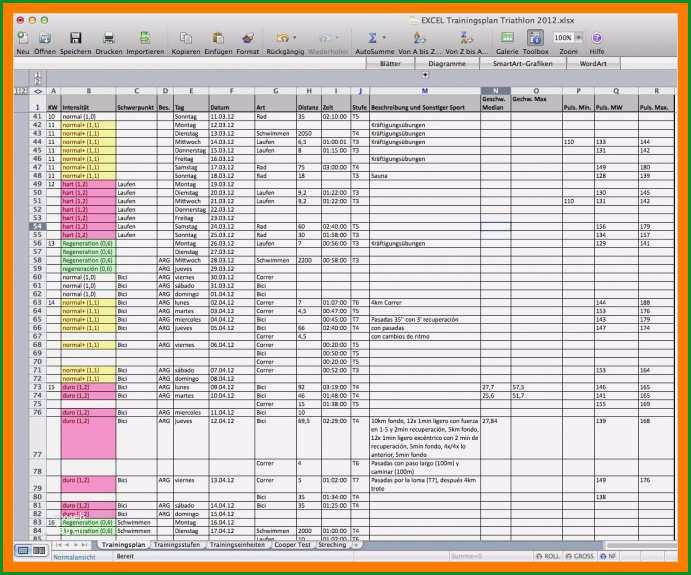
Task: Click the 'Beschreibung und Sonstiger Sport' header cell
Action: pos(425,103)
